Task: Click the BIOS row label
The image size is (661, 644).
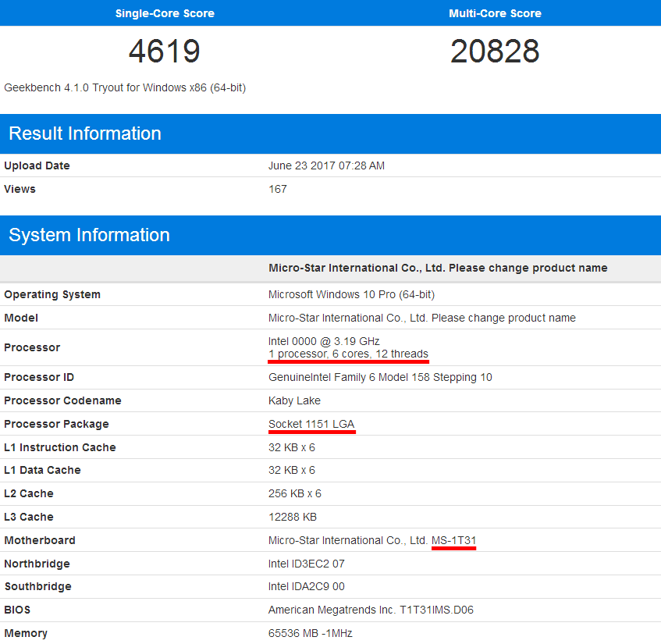Action: [x=17, y=610]
